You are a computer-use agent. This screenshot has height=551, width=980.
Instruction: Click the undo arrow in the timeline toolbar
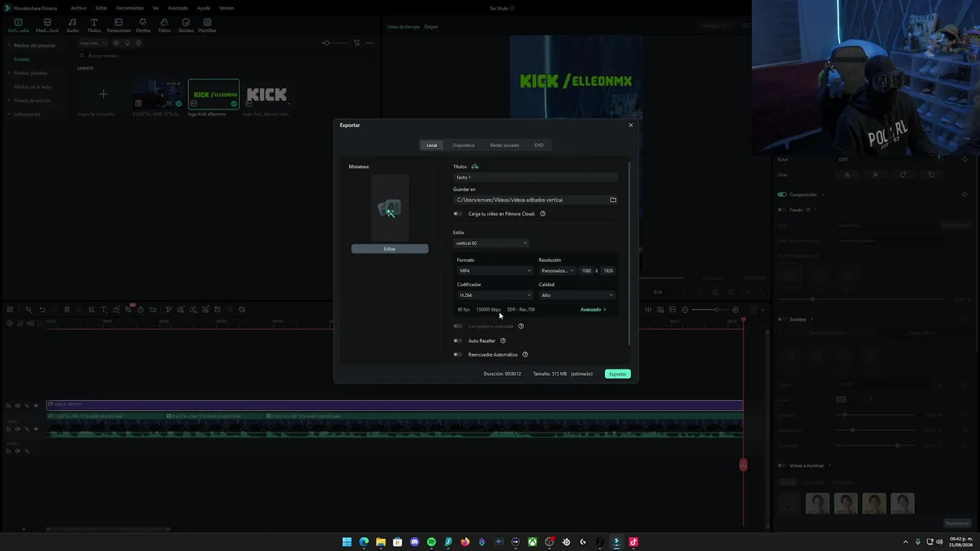click(42, 310)
